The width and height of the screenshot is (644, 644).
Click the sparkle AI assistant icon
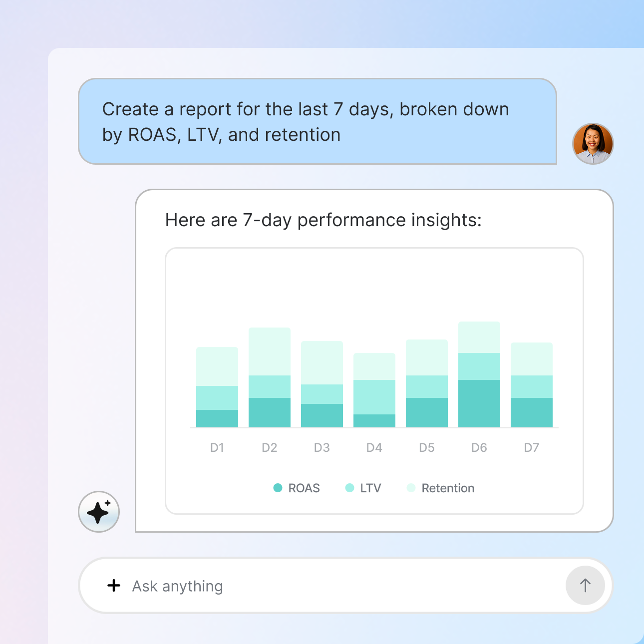tap(98, 512)
